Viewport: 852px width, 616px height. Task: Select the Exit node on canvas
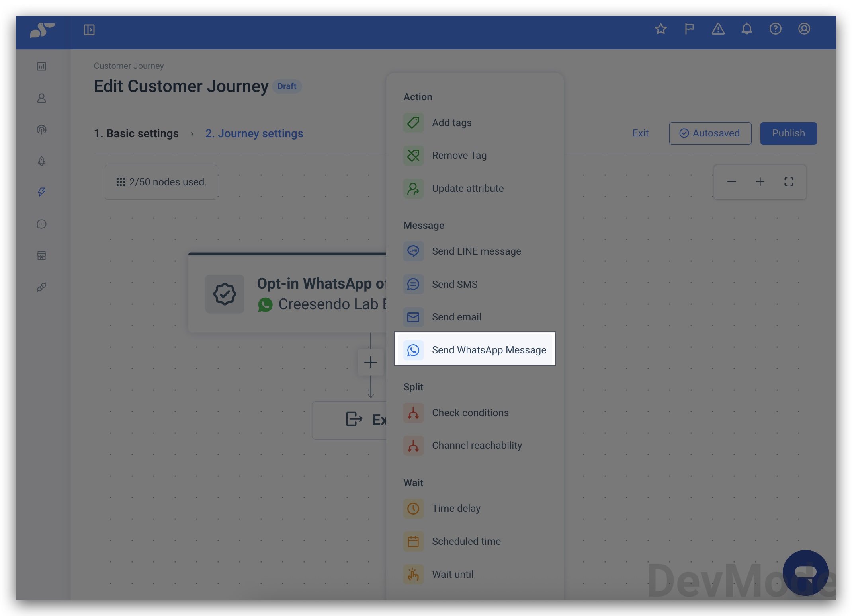(349, 420)
